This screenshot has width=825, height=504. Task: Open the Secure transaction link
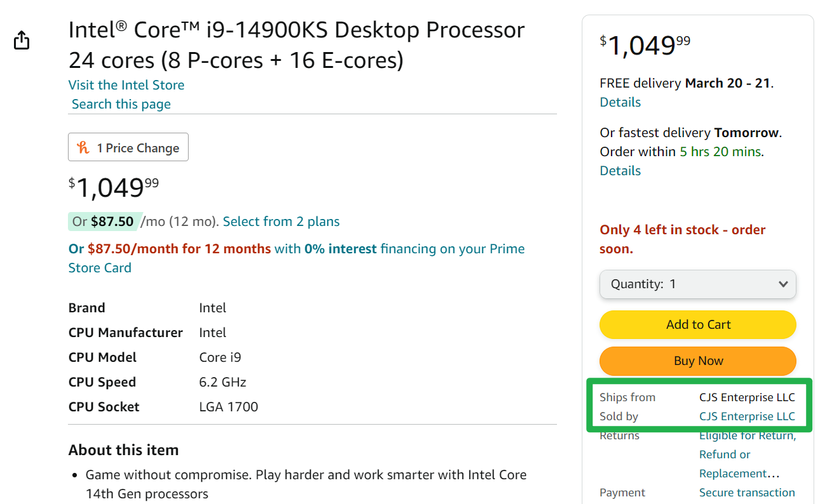pyautogui.click(x=747, y=493)
